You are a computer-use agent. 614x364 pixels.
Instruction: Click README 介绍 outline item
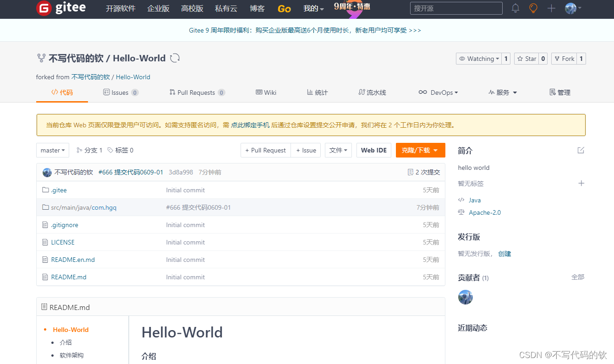click(x=66, y=342)
